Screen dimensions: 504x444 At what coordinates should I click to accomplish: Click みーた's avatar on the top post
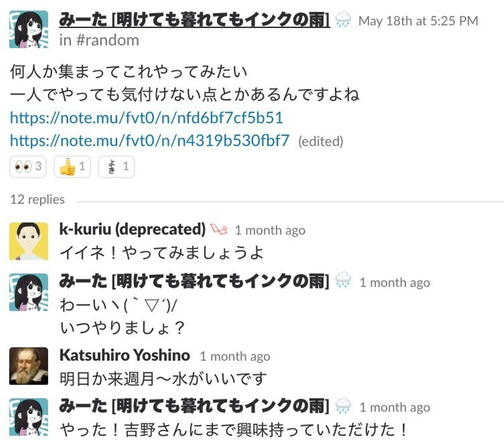pos(29,29)
